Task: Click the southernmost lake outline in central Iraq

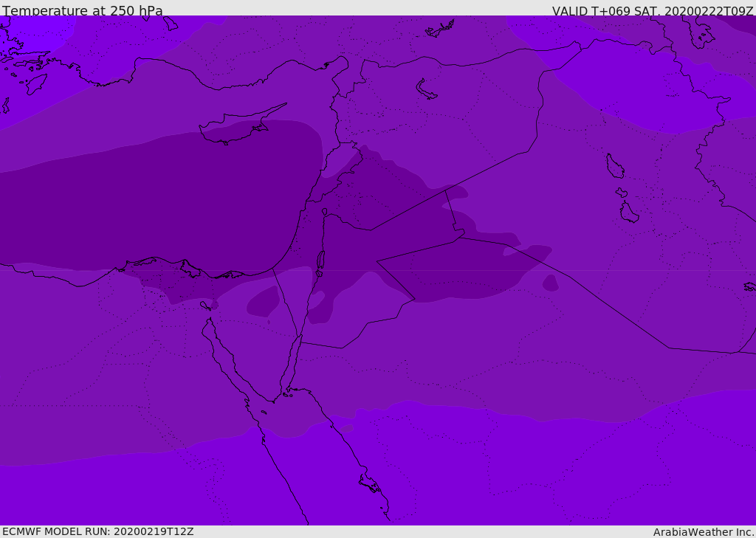Action: coord(629,213)
